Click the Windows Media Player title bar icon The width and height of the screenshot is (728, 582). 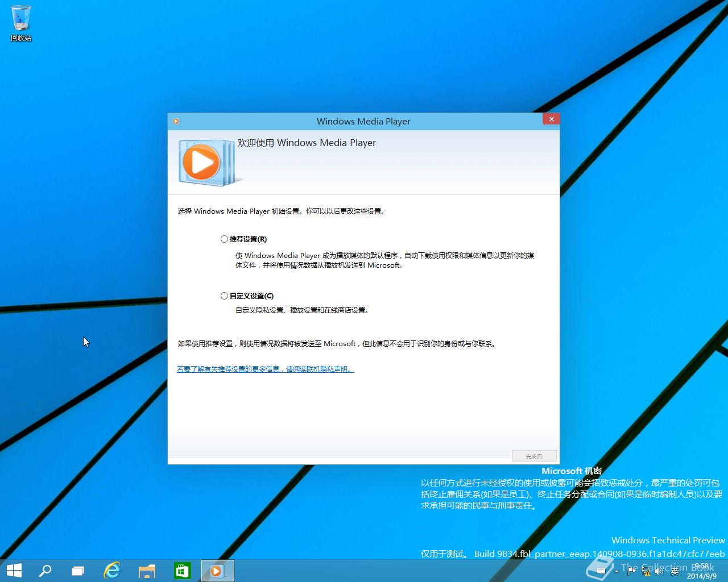(176, 121)
